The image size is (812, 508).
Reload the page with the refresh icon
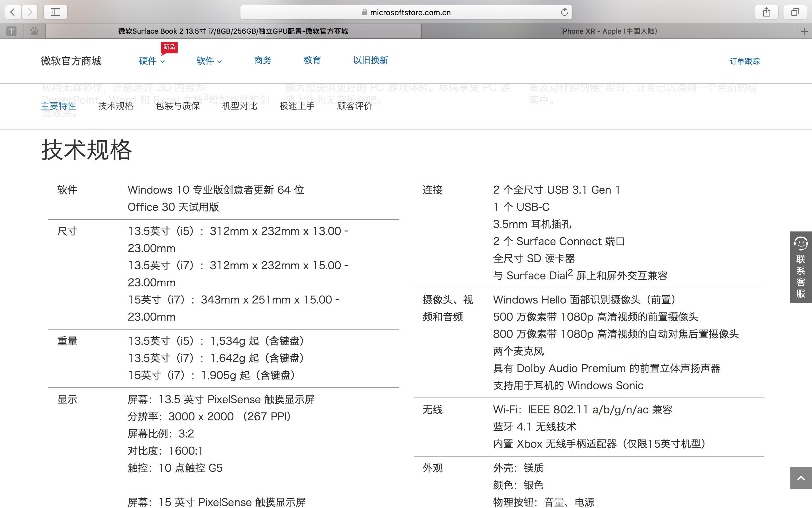[x=564, y=12]
